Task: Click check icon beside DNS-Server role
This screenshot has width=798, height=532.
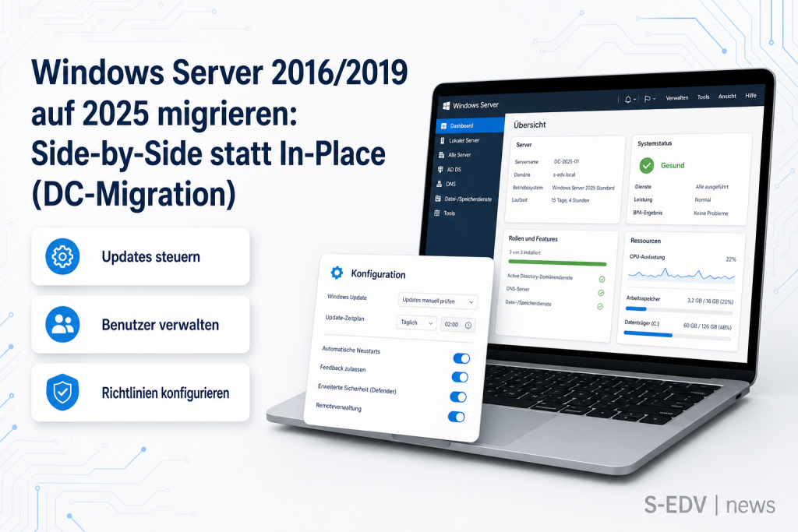Action: [x=601, y=293]
